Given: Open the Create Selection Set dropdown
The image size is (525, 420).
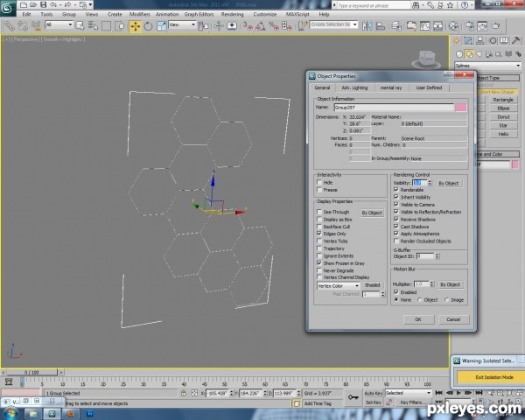Looking at the screenshot, I should click(x=334, y=24).
